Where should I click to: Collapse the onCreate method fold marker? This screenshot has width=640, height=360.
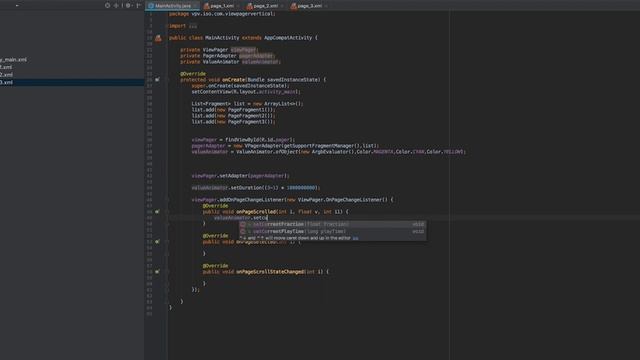click(167, 80)
